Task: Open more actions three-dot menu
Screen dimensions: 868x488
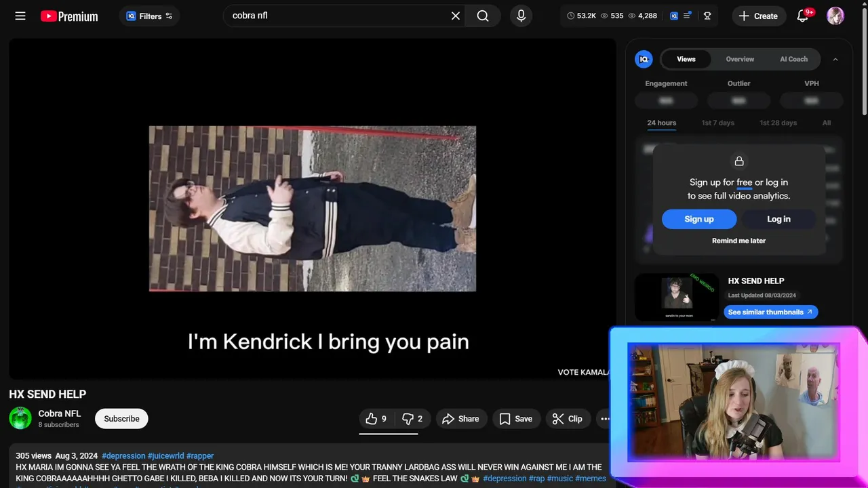Action: pyautogui.click(x=605, y=419)
